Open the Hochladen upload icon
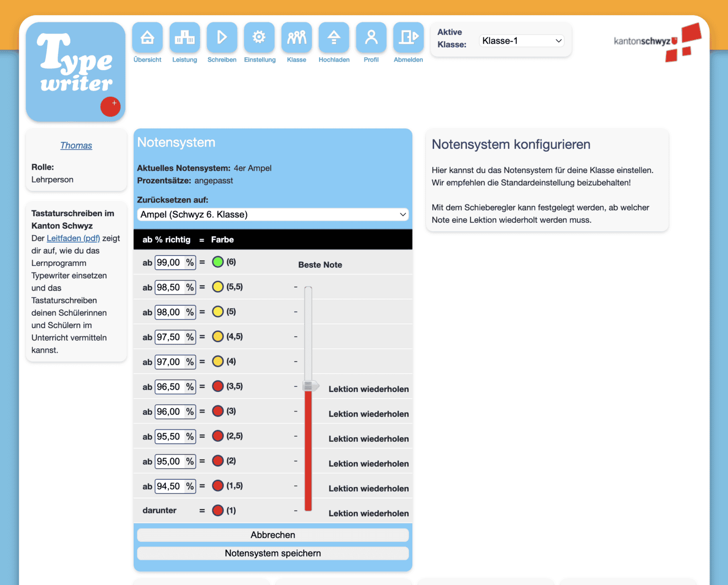Viewport: 728px width, 585px height. coord(334,37)
